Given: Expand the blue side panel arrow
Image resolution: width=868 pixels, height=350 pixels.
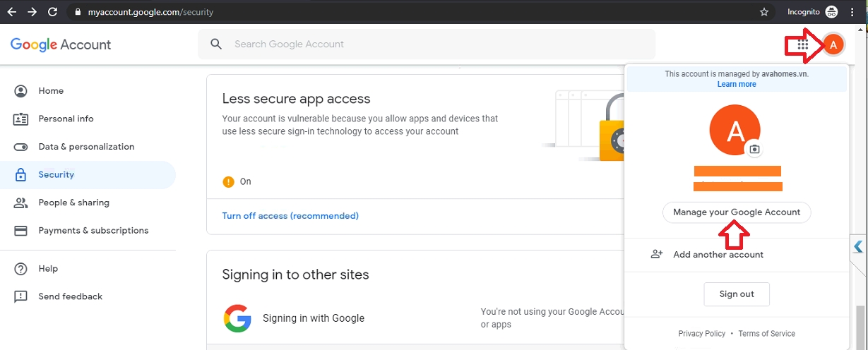Looking at the screenshot, I should 858,247.
